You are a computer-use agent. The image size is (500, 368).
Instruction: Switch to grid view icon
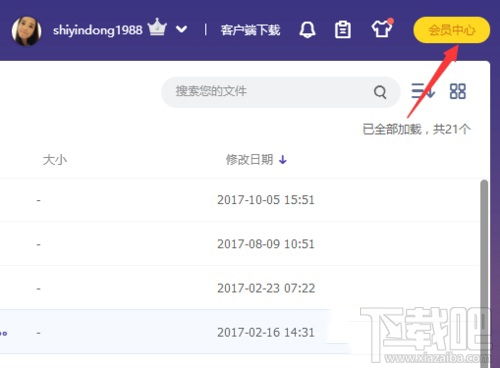458,91
